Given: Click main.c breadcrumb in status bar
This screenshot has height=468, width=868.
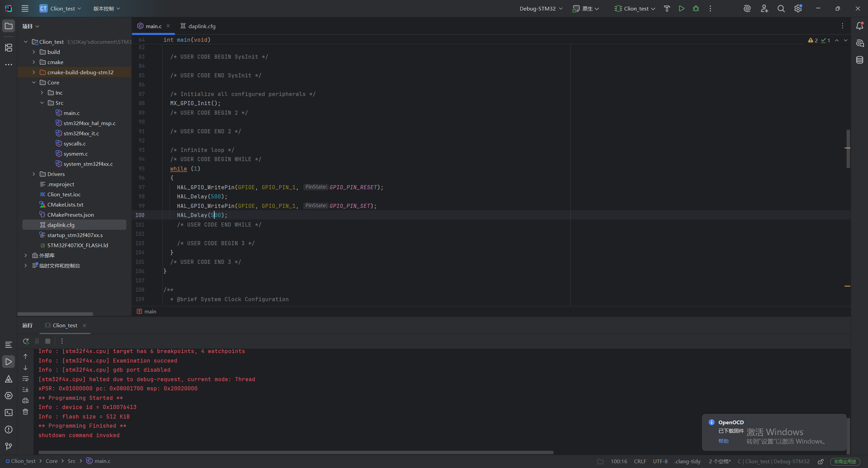Looking at the screenshot, I should [x=98, y=461].
